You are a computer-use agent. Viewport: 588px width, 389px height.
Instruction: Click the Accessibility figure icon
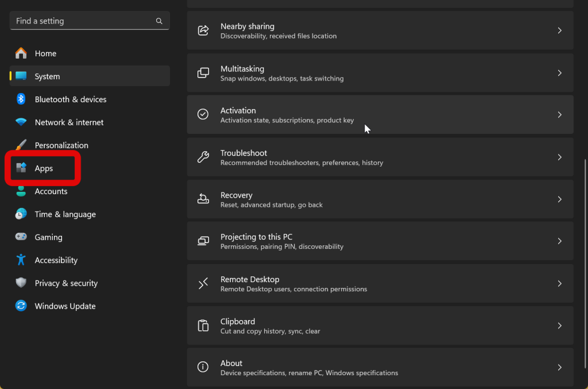(x=21, y=260)
